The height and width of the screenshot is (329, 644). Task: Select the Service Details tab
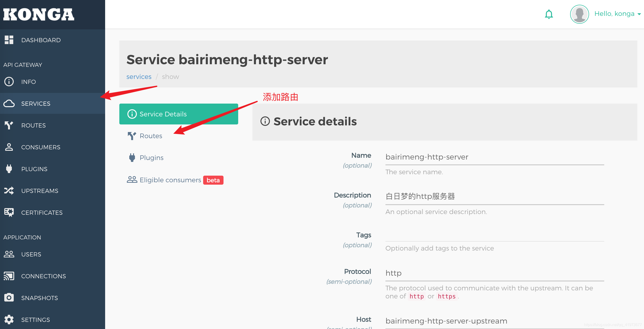(179, 114)
